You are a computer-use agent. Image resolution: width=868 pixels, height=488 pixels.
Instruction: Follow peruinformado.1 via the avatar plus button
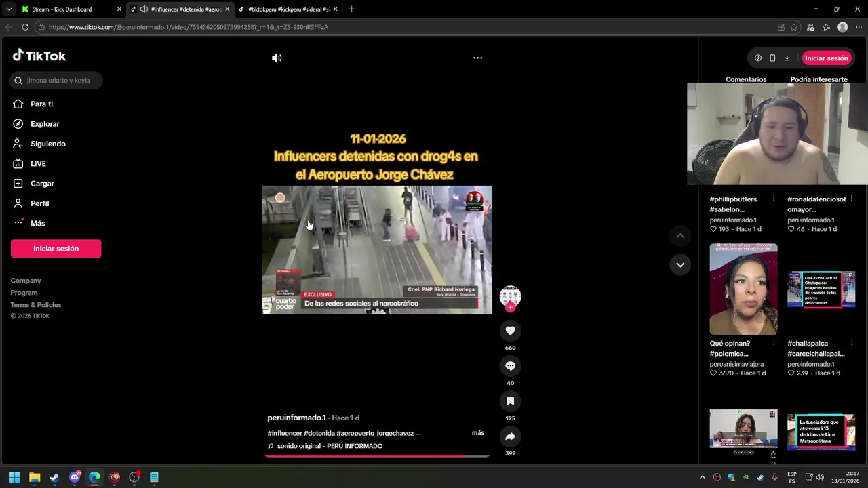coord(510,307)
